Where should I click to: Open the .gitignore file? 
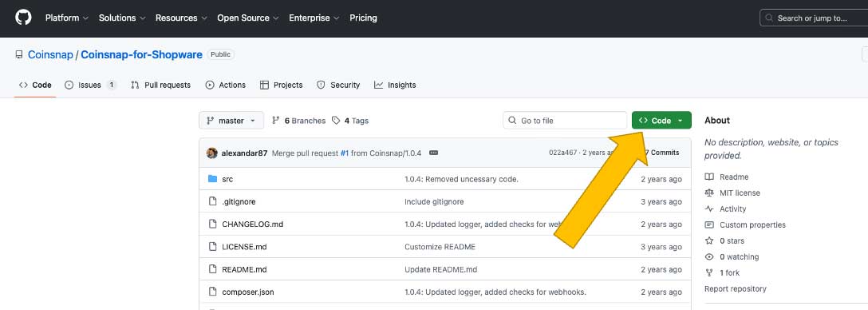pos(239,202)
